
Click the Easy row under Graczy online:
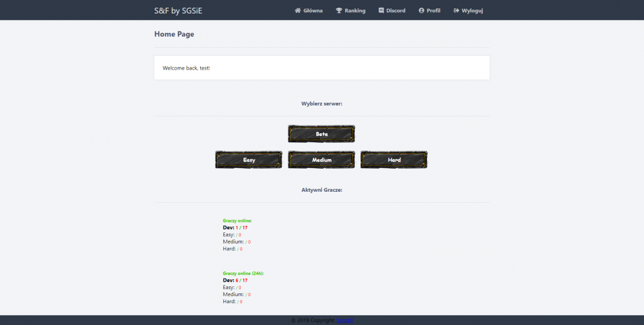[232, 235]
